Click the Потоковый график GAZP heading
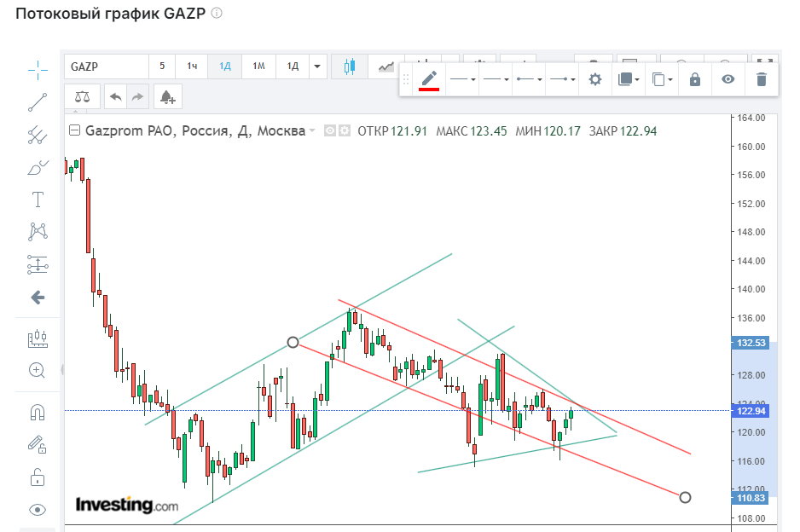800x532 pixels. click(x=110, y=14)
